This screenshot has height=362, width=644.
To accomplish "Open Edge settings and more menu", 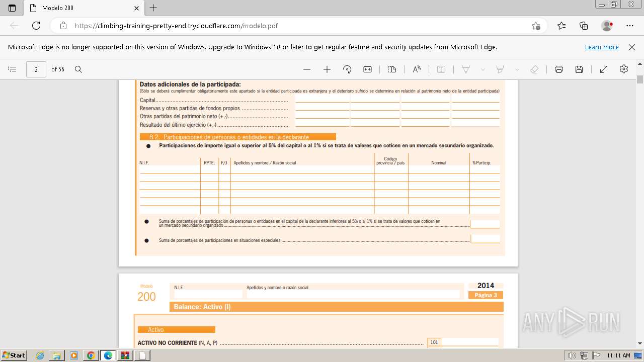I will pos(630,26).
